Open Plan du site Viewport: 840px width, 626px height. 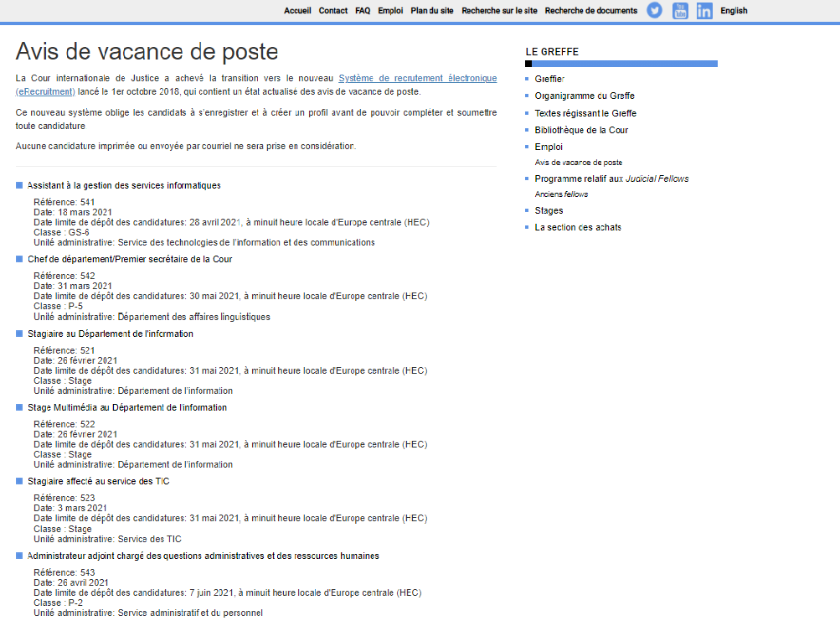tap(432, 10)
